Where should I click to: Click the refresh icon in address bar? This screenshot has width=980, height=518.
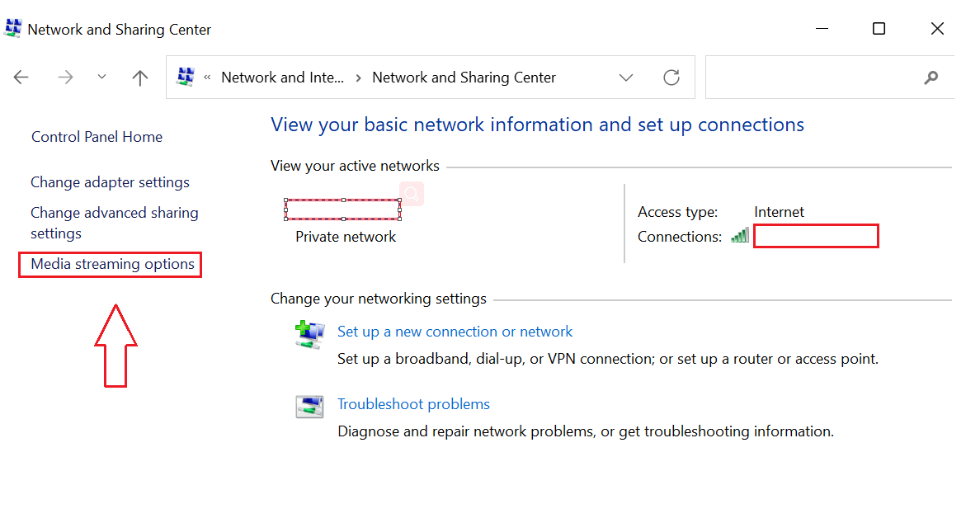(671, 77)
